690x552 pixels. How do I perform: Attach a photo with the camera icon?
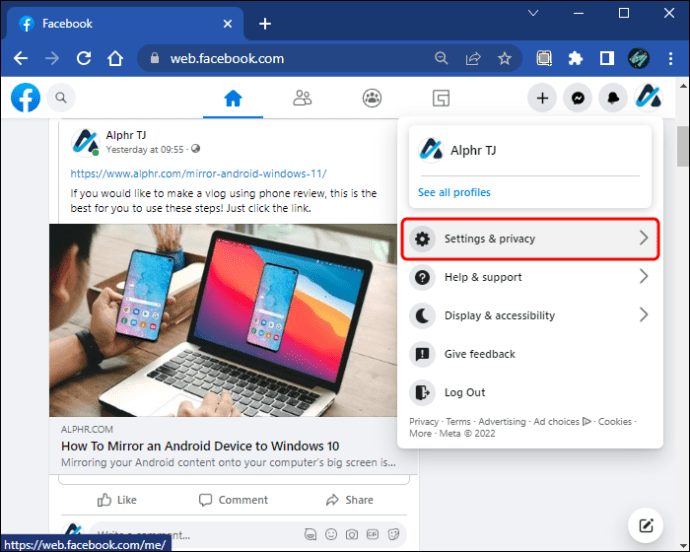pyautogui.click(x=352, y=534)
